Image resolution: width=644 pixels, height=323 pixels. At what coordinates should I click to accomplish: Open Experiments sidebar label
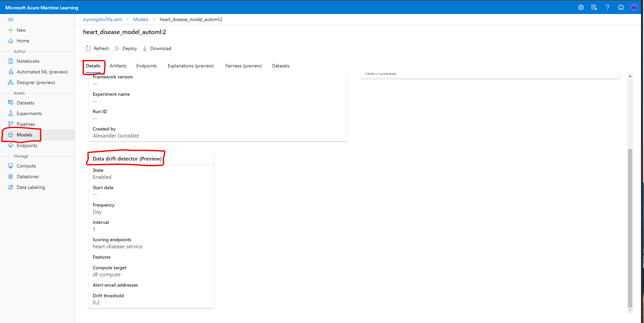point(29,113)
